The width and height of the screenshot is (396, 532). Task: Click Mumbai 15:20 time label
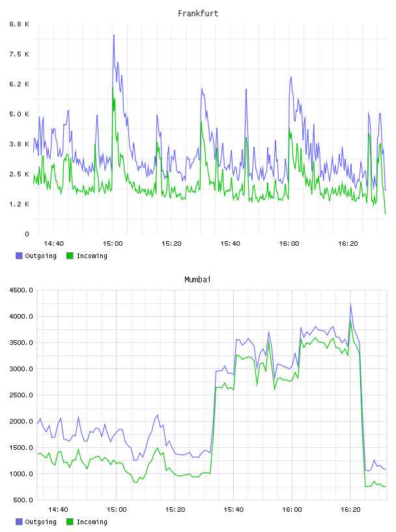click(x=175, y=510)
